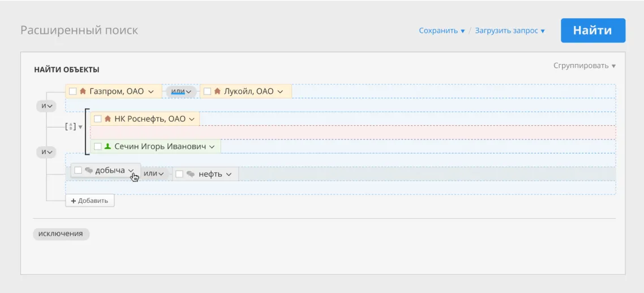Change the lower 'и' operator on the tree
This screenshot has width=644, height=293.
point(46,152)
